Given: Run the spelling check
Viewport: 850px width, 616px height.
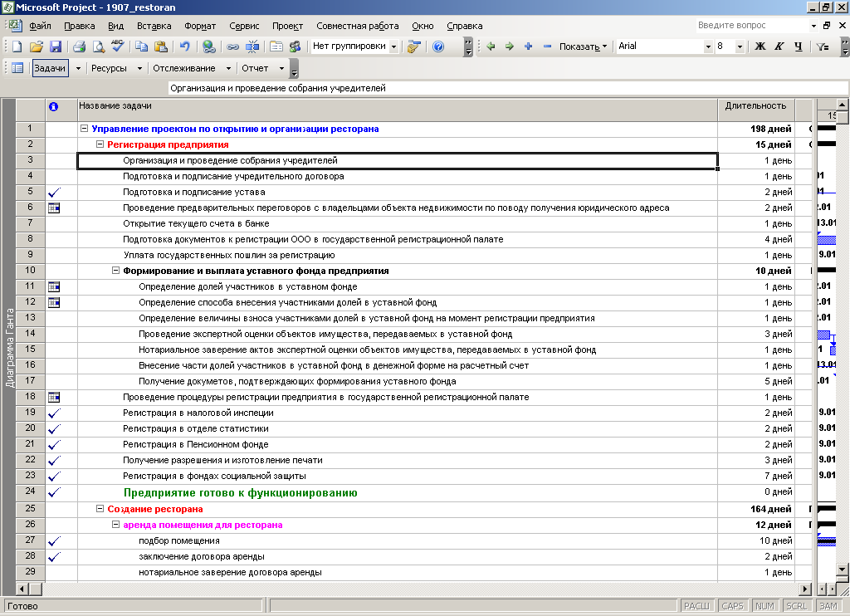Looking at the screenshot, I should click(x=117, y=46).
